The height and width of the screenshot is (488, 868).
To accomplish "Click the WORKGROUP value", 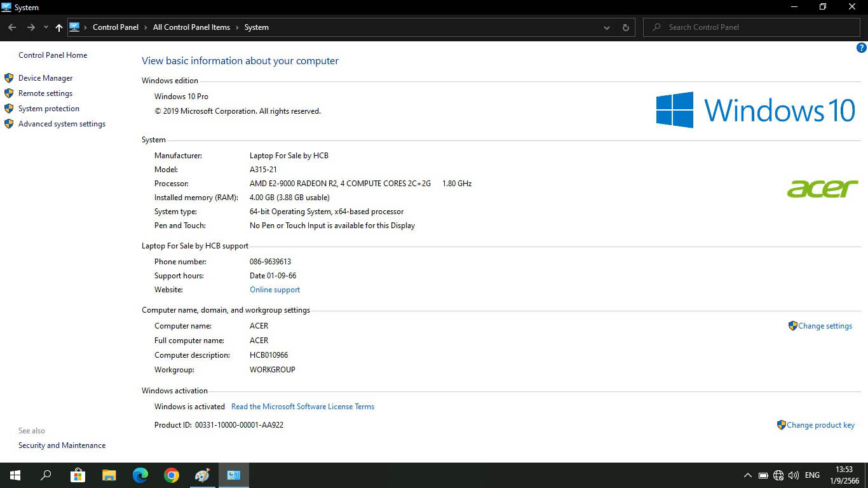I will point(273,370).
